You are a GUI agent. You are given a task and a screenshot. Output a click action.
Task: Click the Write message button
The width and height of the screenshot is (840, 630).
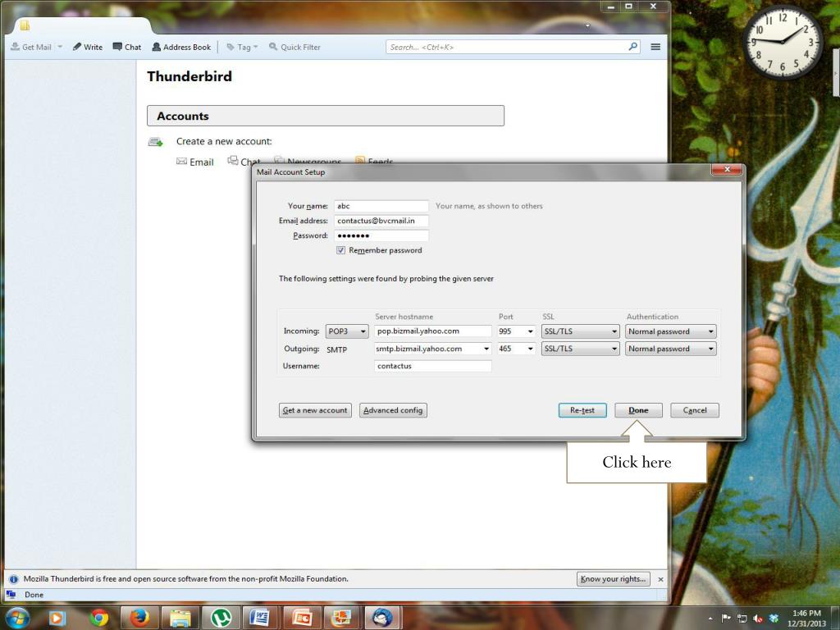pos(87,47)
